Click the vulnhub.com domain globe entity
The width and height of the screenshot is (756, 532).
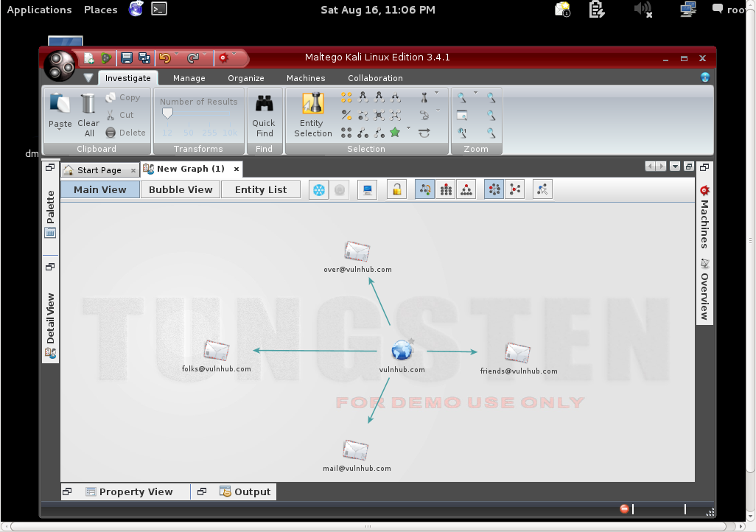pyautogui.click(x=402, y=350)
